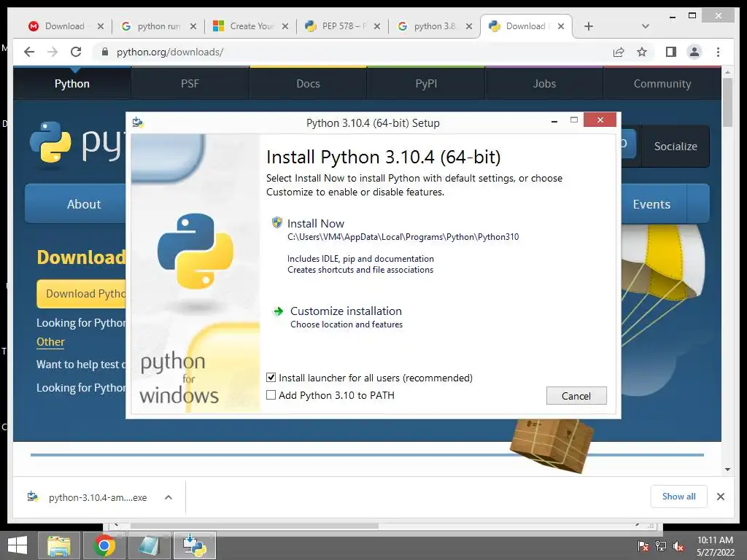The height and width of the screenshot is (560, 747).
Task: Select Python installer in taskbar
Action: (x=194, y=545)
